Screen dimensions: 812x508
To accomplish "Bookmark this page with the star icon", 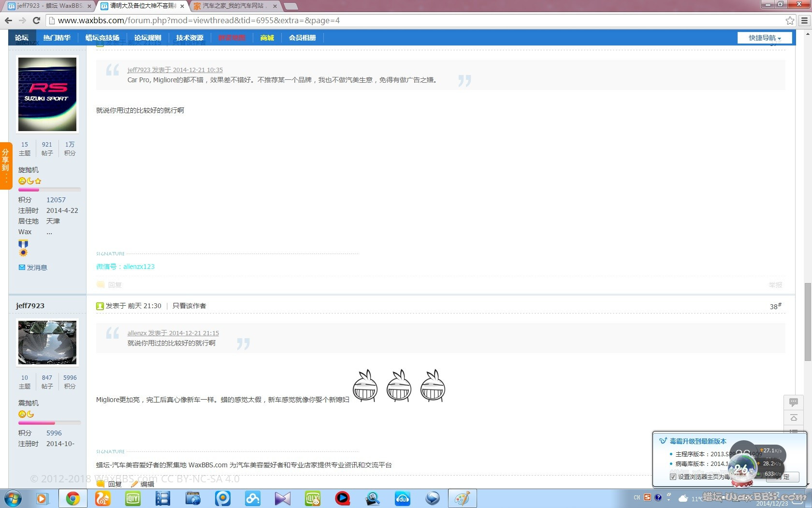I will [790, 20].
